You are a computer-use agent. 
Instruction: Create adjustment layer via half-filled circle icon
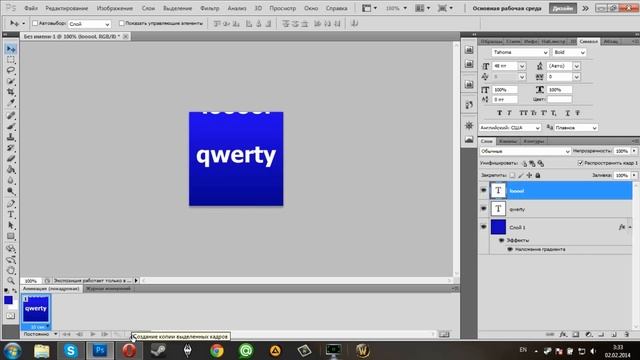pyautogui.click(x=588, y=334)
